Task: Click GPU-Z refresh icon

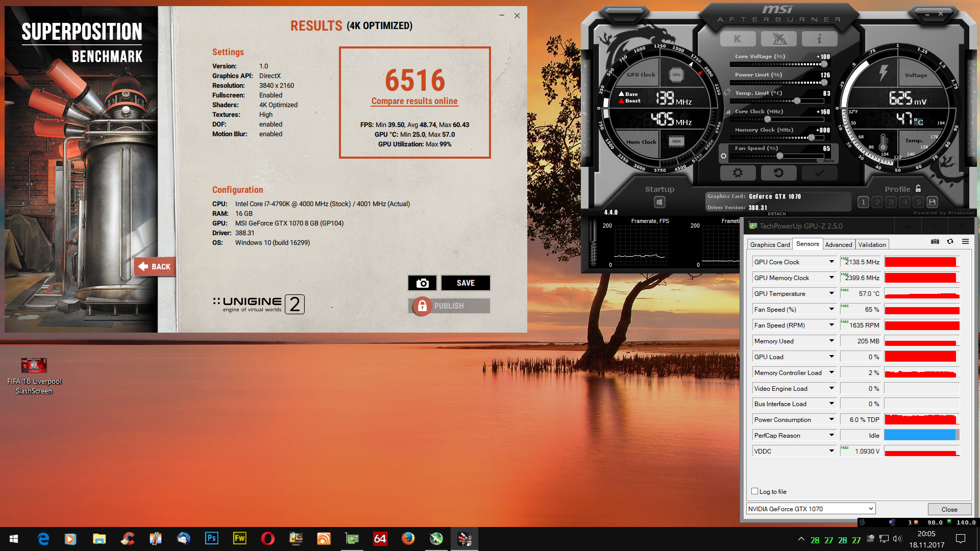Action: pos(950,242)
